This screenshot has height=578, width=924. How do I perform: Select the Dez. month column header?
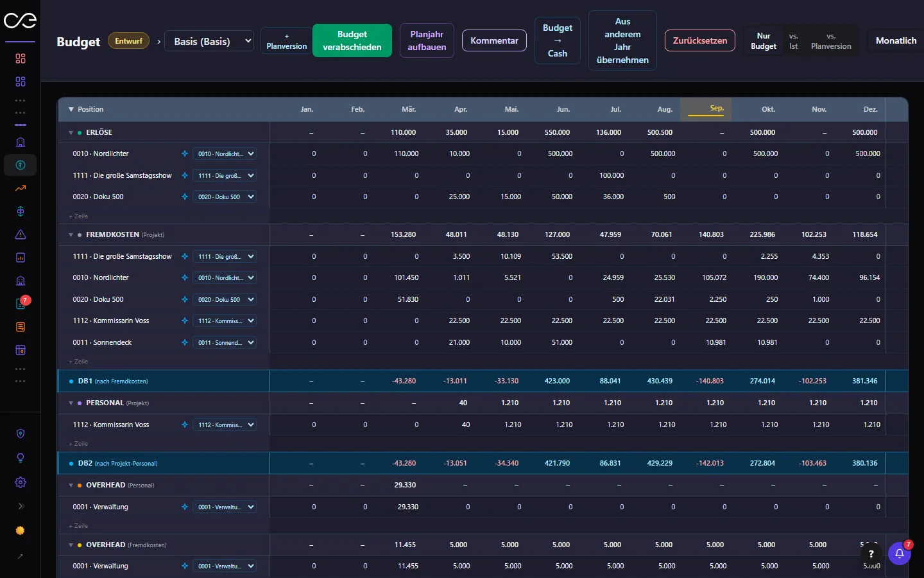click(870, 109)
